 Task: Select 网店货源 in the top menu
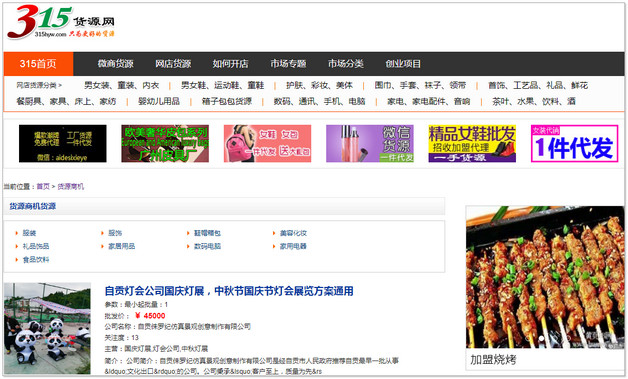[173, 64]
